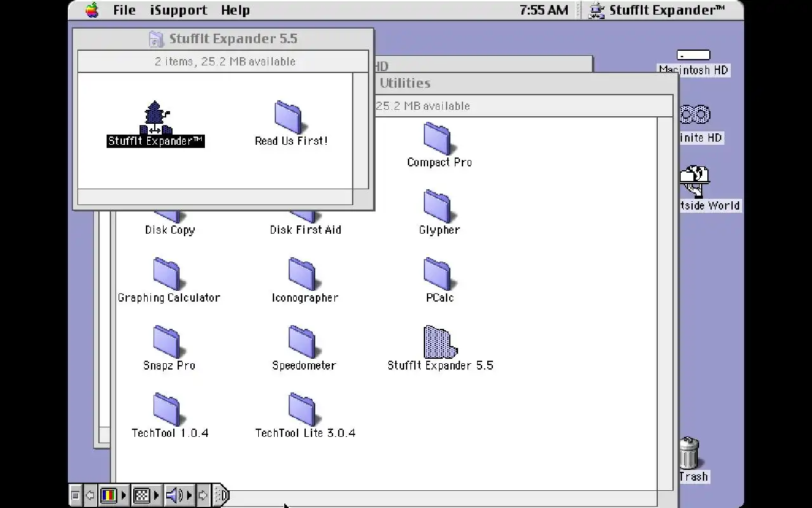
Task: Click the vertical scrollbar of StuffIt Expander 5.5 window
Action: point(360,130)
